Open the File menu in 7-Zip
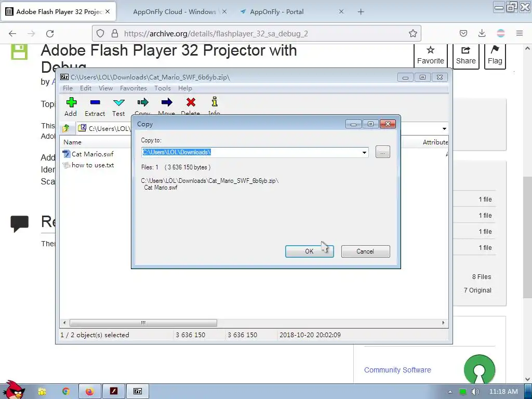The width and height of the screenshot is (532, 399). point(68,88)
